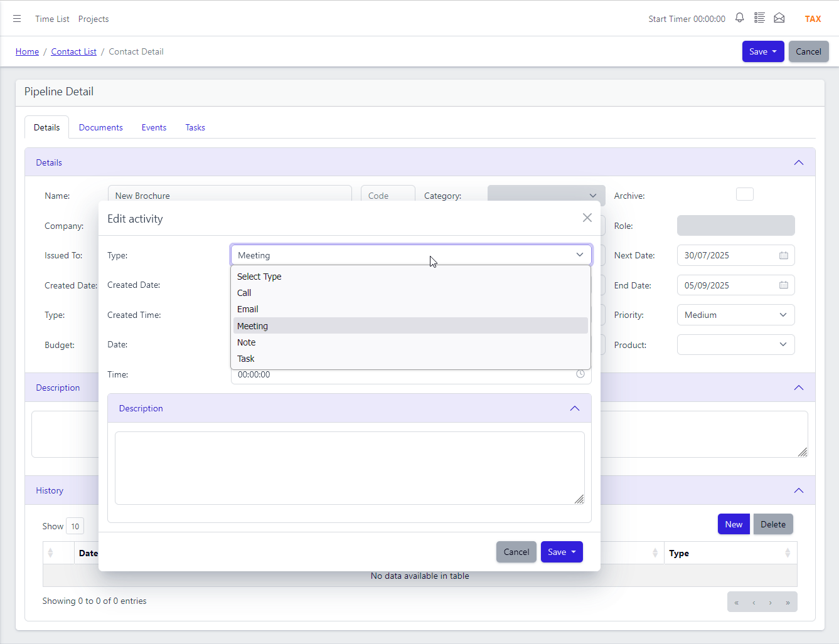Sort history table by first column
The image size is (839, 644).
[x=50, y=553]
